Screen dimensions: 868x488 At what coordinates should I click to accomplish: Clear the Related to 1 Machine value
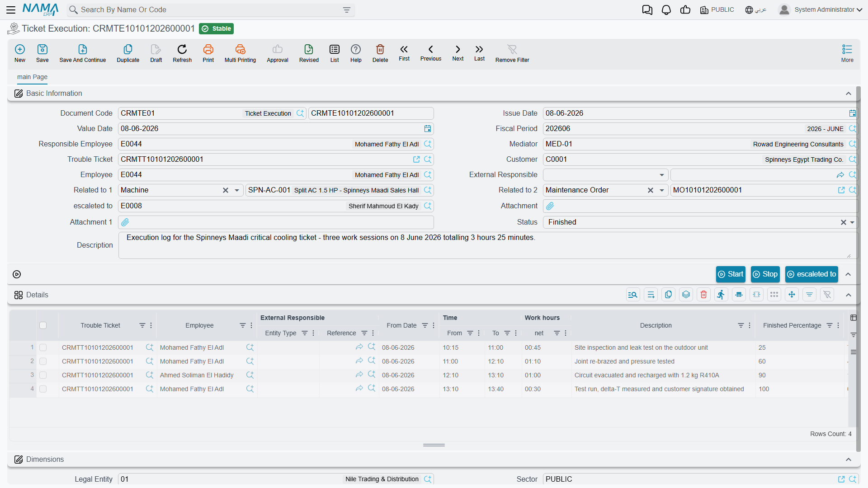point(226,190)
